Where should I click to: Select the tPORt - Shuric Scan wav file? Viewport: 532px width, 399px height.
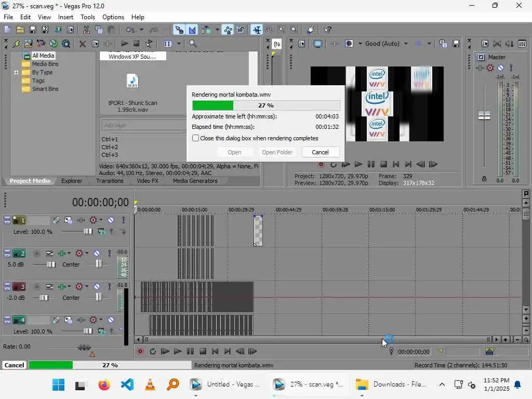click(132, 92)
